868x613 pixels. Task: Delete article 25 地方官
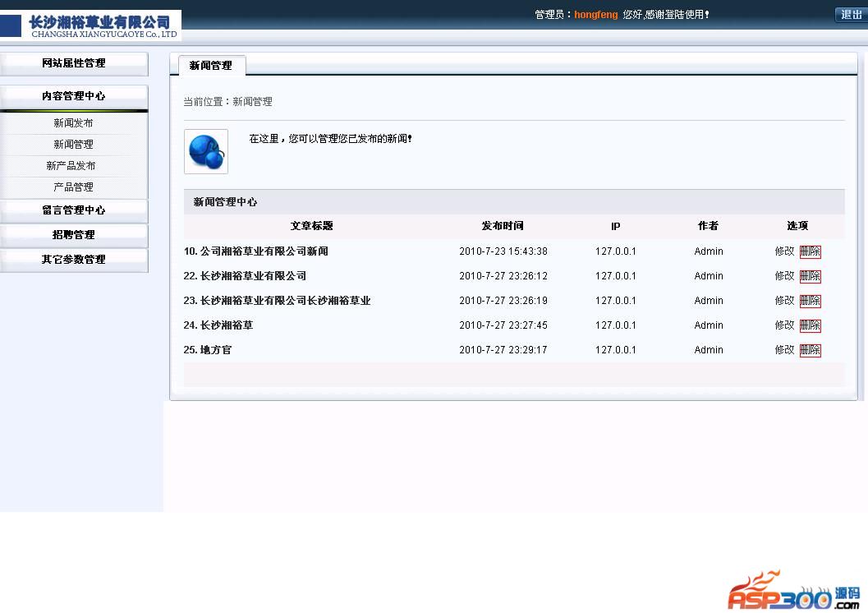(811, 350)
